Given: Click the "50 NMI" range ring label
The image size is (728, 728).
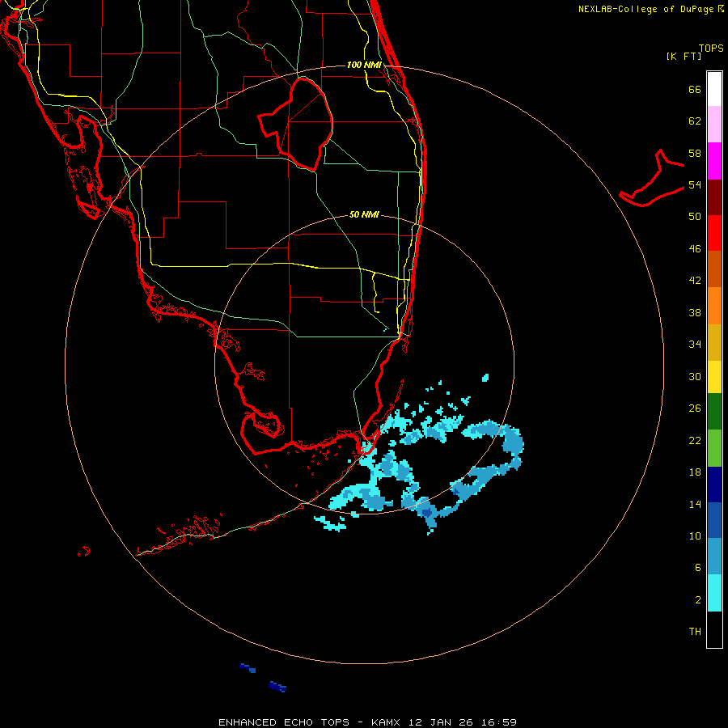Looking at the screenshot, I should 364,214.
